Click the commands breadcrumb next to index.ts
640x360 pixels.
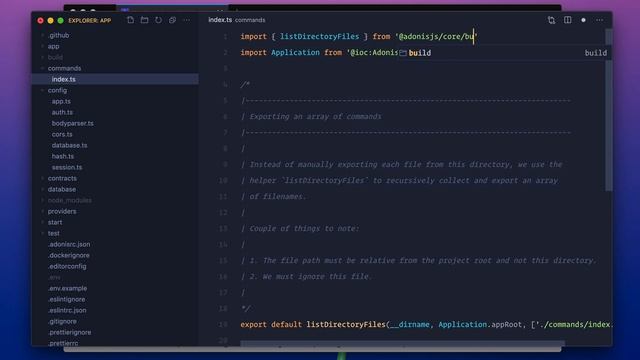coord(250,20)
